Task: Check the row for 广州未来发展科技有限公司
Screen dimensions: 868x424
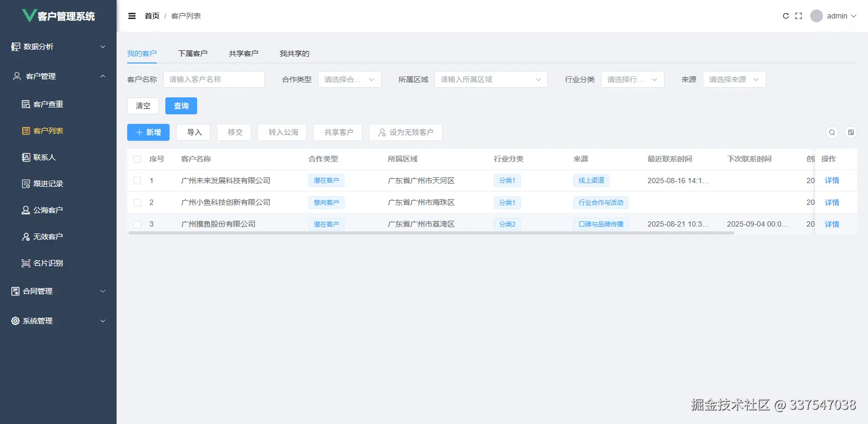Action: (137, 181)
